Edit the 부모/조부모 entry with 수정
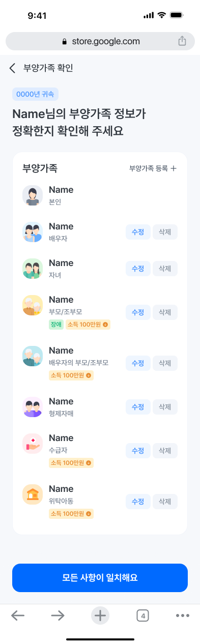200x644 pixels. [x=138, y=312]
